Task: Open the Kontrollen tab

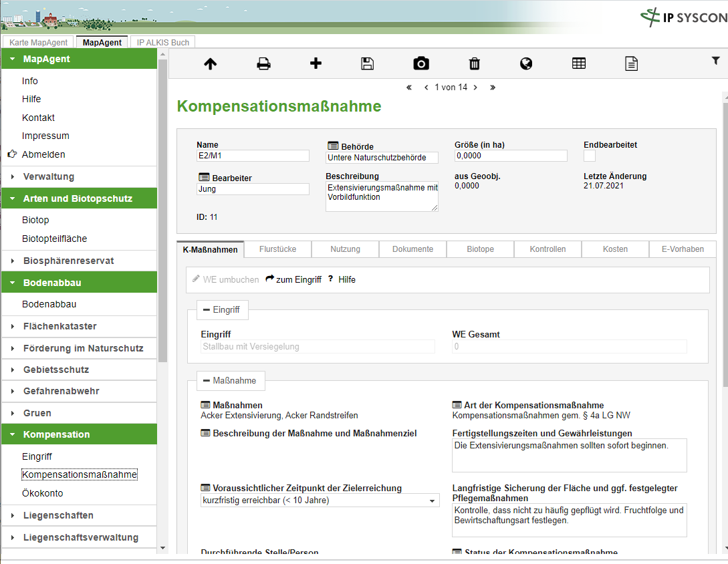Action: (x=548, y=249)
